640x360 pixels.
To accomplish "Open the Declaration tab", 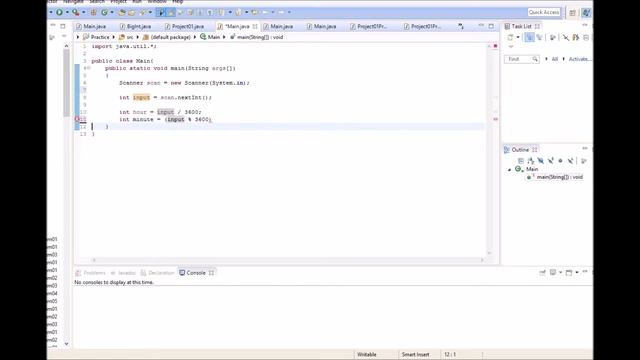I will pos(158,273).
